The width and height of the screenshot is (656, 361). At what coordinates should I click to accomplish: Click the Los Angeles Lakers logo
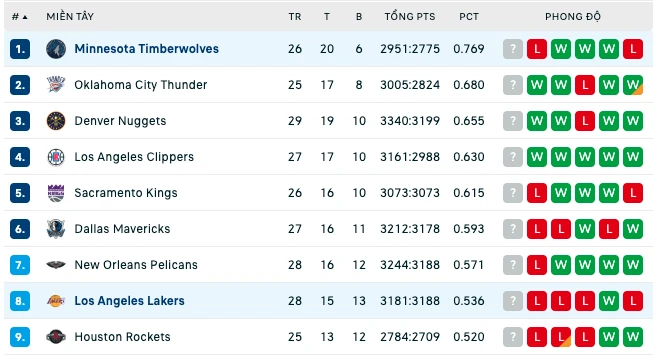pyautogui.click(x=56, y=301)
